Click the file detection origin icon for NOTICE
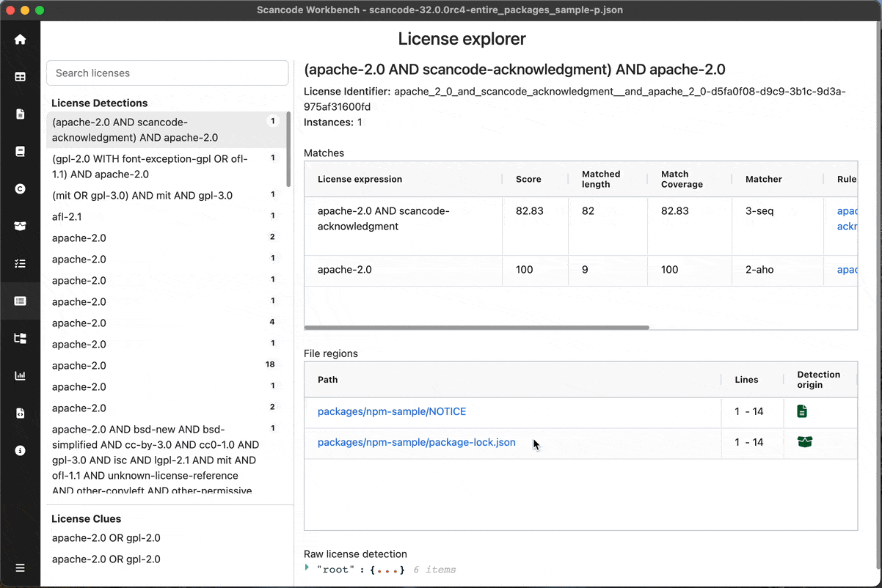The image size is (882, 588). tap(802, 411)
